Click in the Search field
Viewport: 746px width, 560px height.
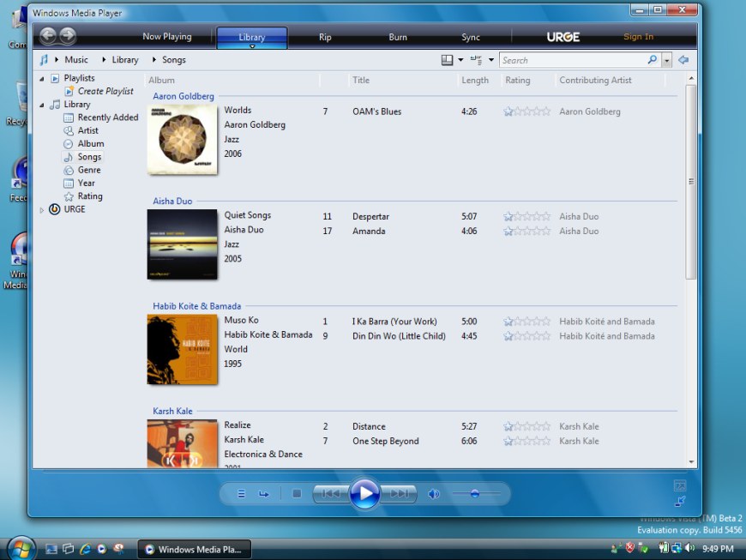[x=572, y=60]
